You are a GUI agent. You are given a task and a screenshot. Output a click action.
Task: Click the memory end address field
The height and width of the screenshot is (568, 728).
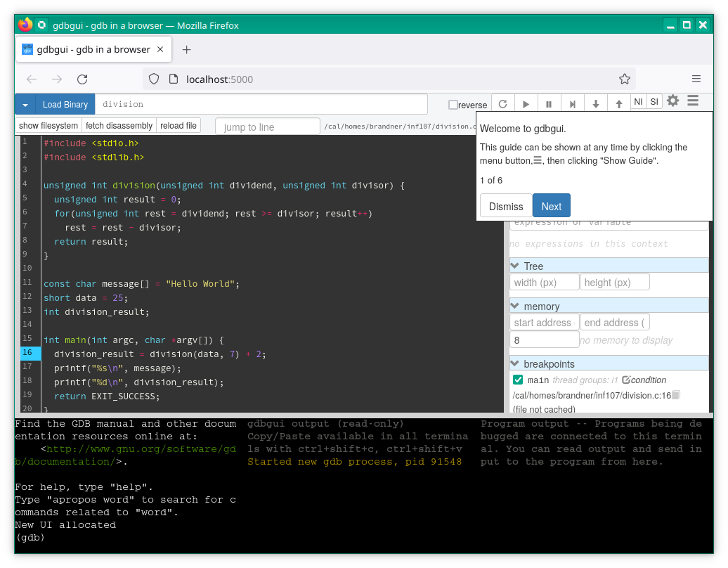614,323
